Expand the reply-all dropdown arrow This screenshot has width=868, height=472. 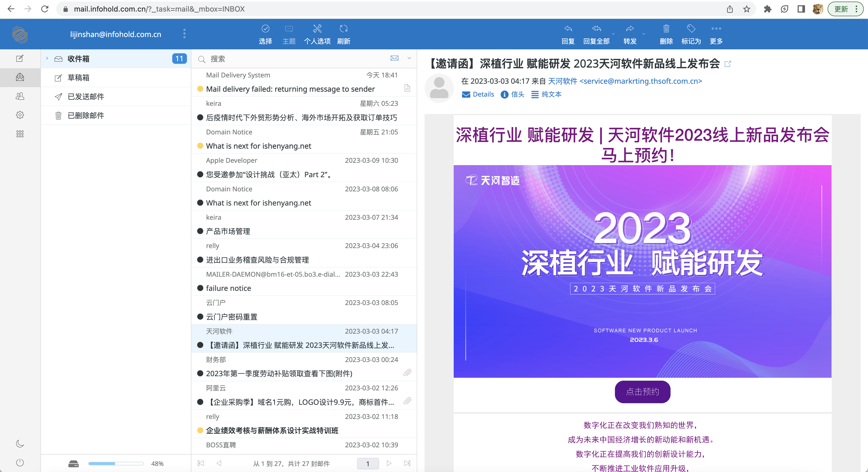click(x=613, y=34)
